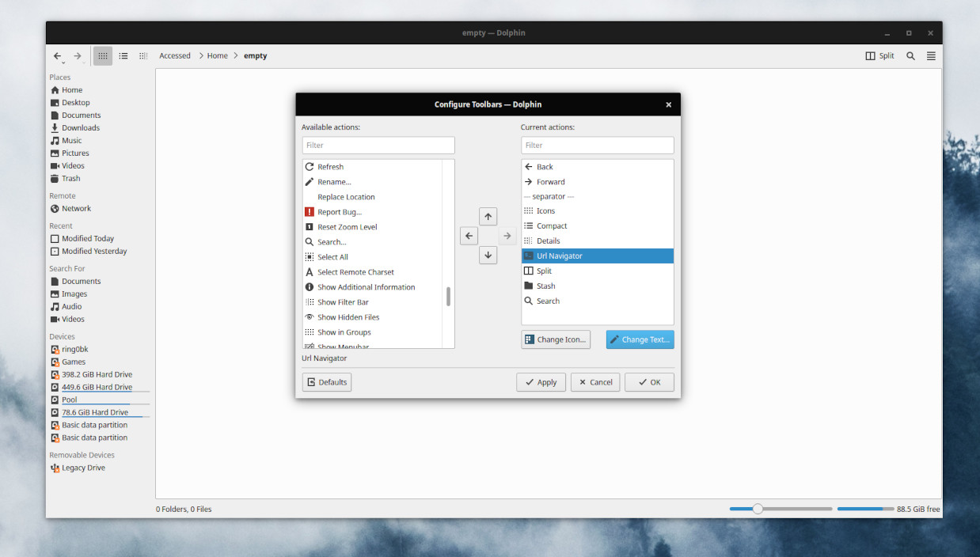Go back using toolbar back arrow
Viewport: 980px width, 557px height.
tap(57, 56)
